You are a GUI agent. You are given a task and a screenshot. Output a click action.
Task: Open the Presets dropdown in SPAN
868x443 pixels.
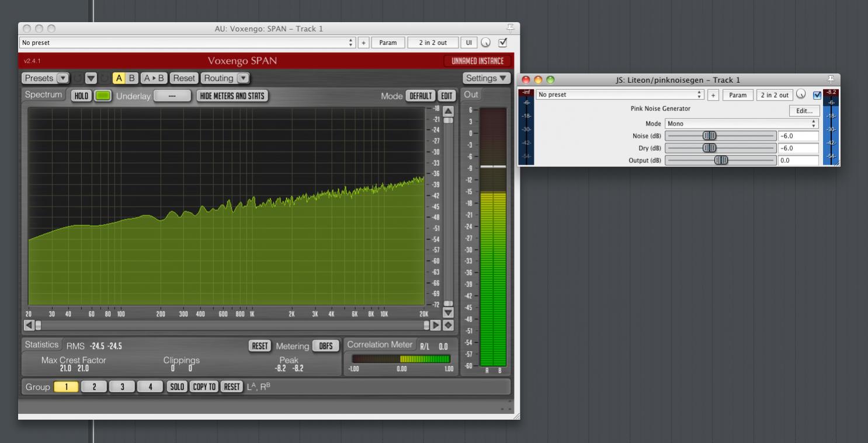[x=46, y=78]
